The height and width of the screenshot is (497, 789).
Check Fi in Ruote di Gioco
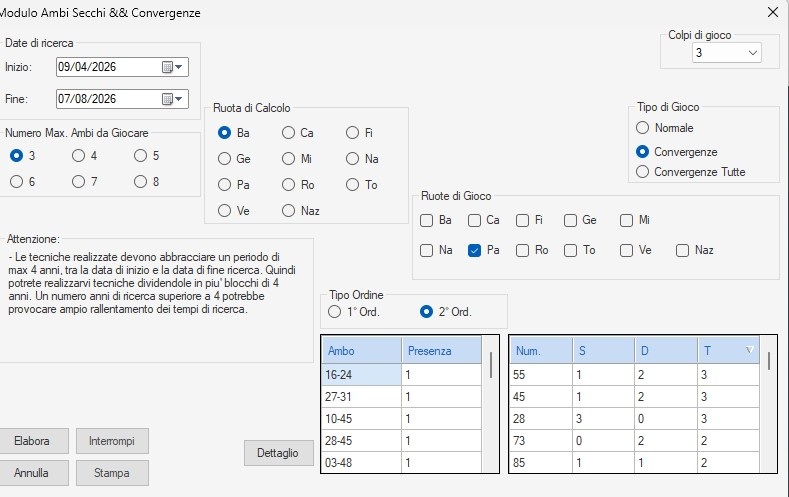click(523, 220)
